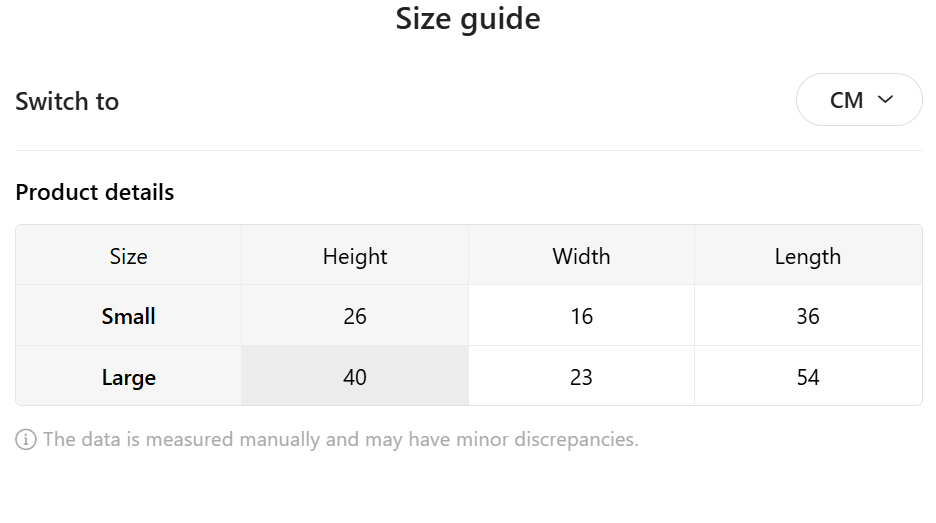The image size is (936, 523).
Task: Click the Size guide heading
Action: point(468,19)
